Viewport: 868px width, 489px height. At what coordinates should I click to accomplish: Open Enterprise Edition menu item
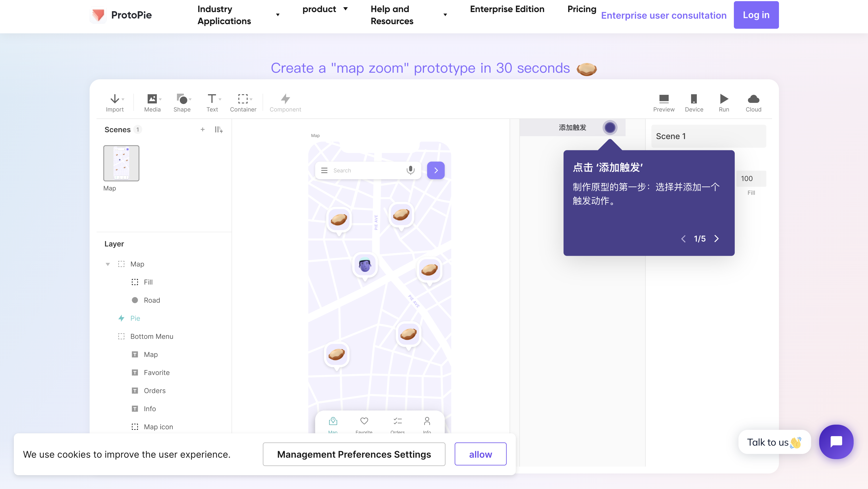[507, 9]
